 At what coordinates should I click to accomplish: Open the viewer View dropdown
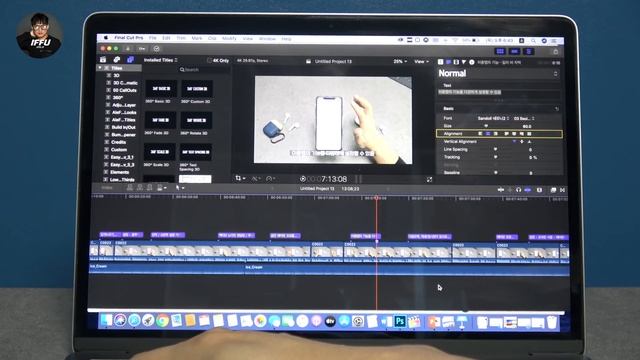click(x=422, y=61)
